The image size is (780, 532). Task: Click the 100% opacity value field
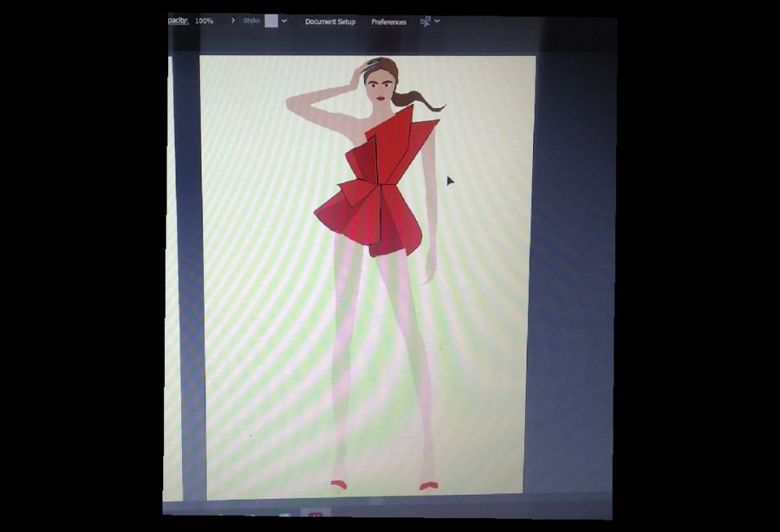[204, 21]
